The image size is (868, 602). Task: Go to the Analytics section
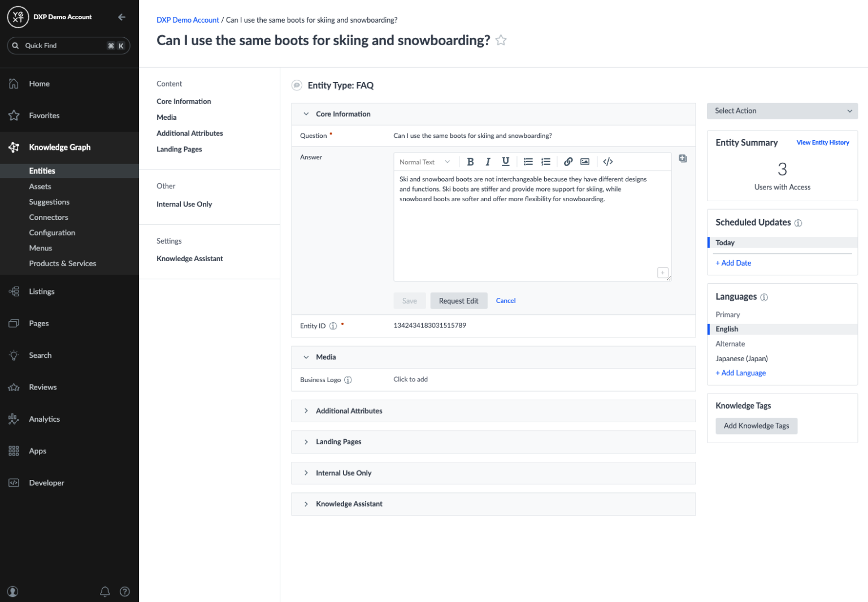(44, 419)
